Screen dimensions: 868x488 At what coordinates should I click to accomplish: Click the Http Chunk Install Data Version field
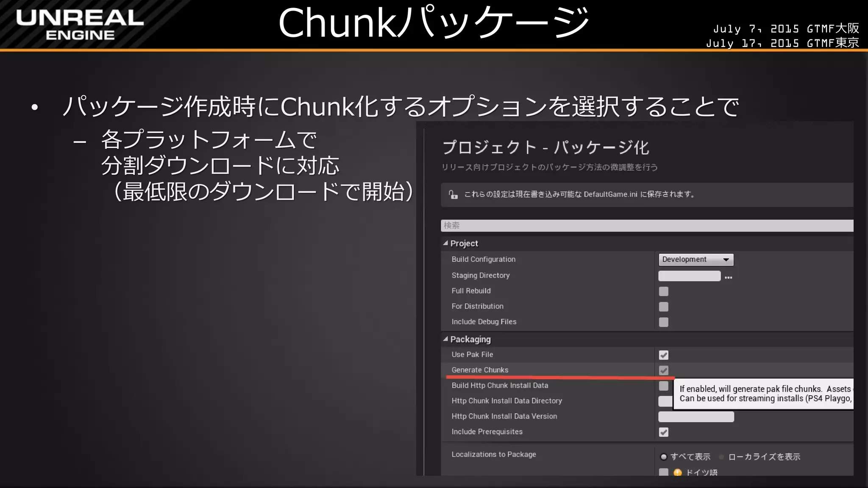(x=696, y=417)
